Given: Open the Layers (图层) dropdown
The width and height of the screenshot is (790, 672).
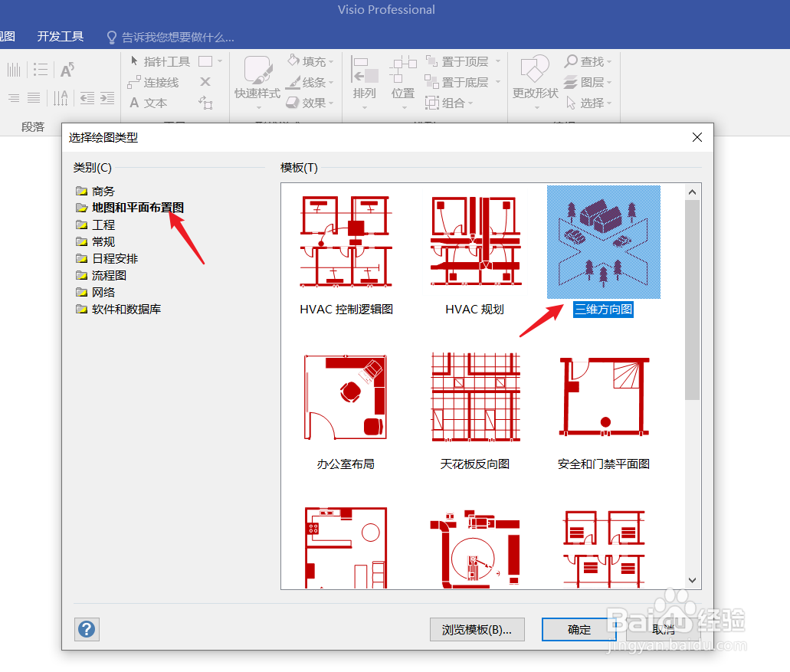Looking at the screenshot, I should point(588,82).
